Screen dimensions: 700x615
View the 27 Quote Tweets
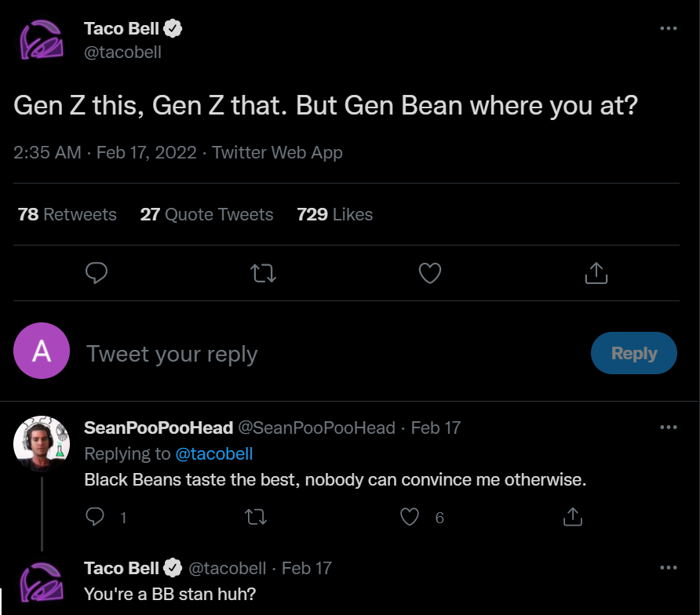[206, 214]
